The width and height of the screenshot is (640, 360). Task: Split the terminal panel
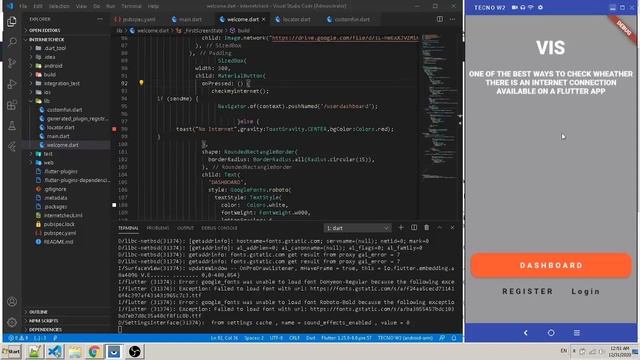click(x=414, y=228)
